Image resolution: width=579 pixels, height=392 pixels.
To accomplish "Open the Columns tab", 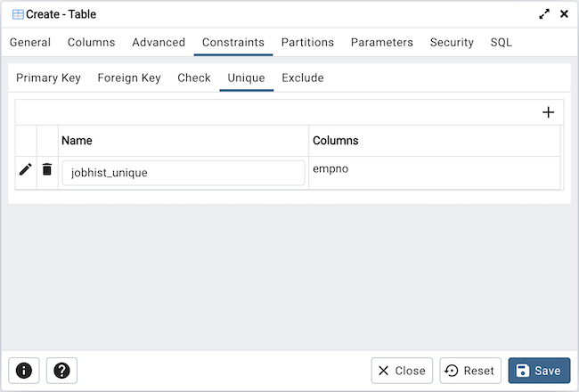I will pos(91,42).
